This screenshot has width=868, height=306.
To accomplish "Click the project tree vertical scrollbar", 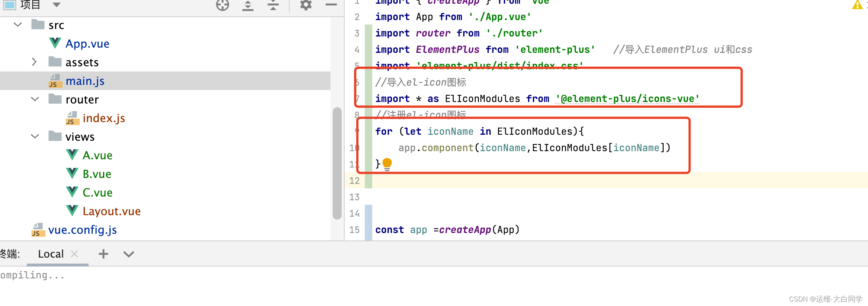I will tap(337, 163).
